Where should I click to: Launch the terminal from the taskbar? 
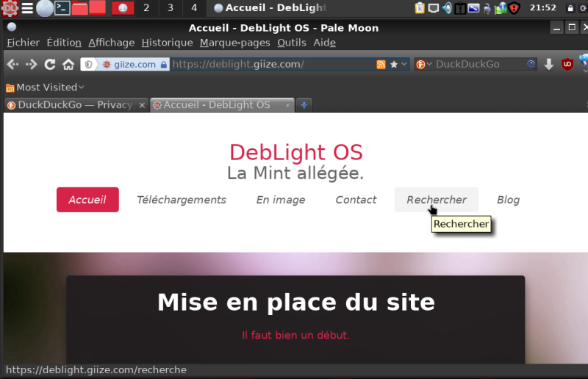[62, 8]
